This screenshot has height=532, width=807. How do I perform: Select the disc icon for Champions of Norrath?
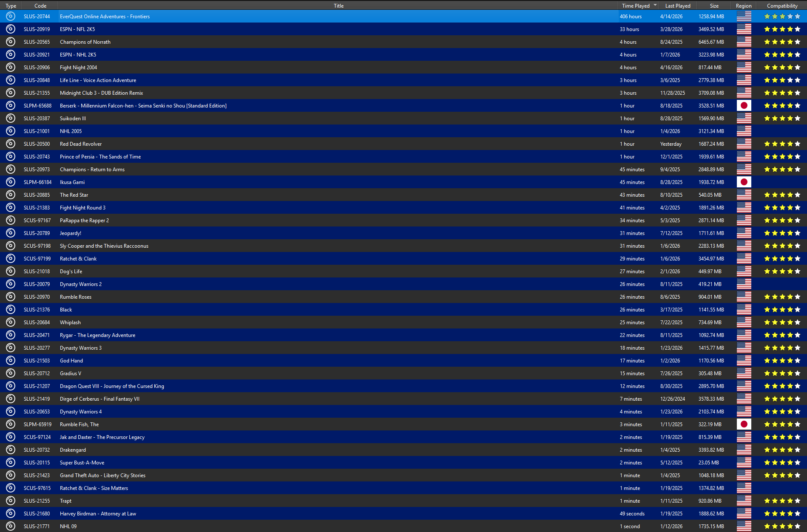pyautogui.click(x=11, y=42)
